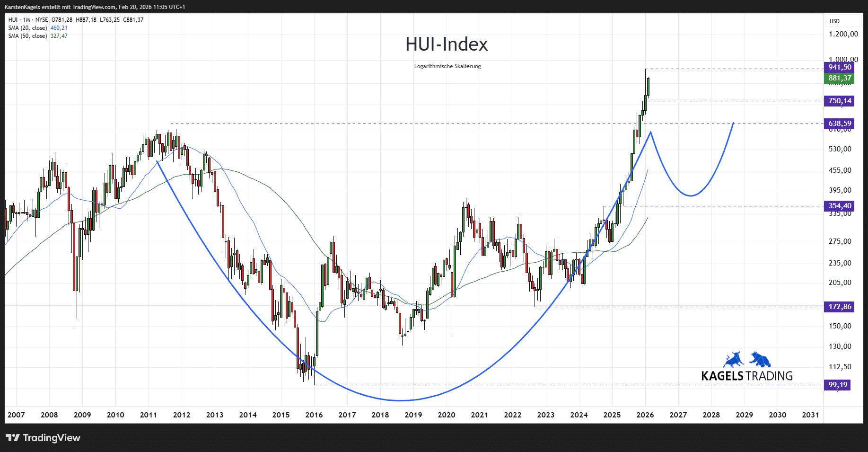Select the green 881,37 current price tag

click(x=839, y=77)
